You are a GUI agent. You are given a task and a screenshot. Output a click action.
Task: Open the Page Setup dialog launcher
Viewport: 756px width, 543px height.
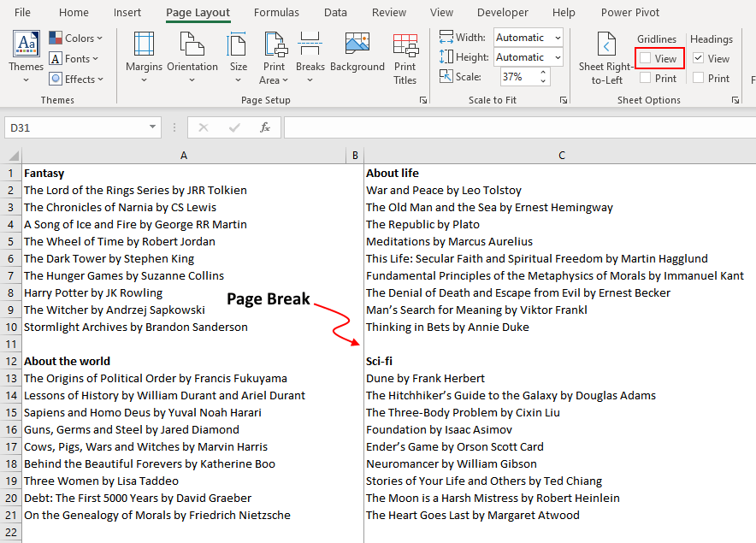tap(423, 99)
